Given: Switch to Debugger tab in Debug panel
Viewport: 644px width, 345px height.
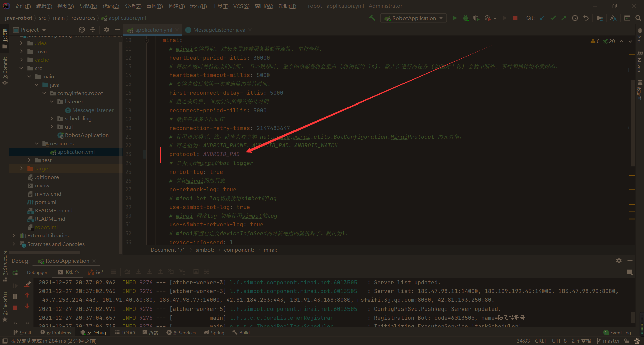Looking at the screenshot, I should (x=37, y=272).
